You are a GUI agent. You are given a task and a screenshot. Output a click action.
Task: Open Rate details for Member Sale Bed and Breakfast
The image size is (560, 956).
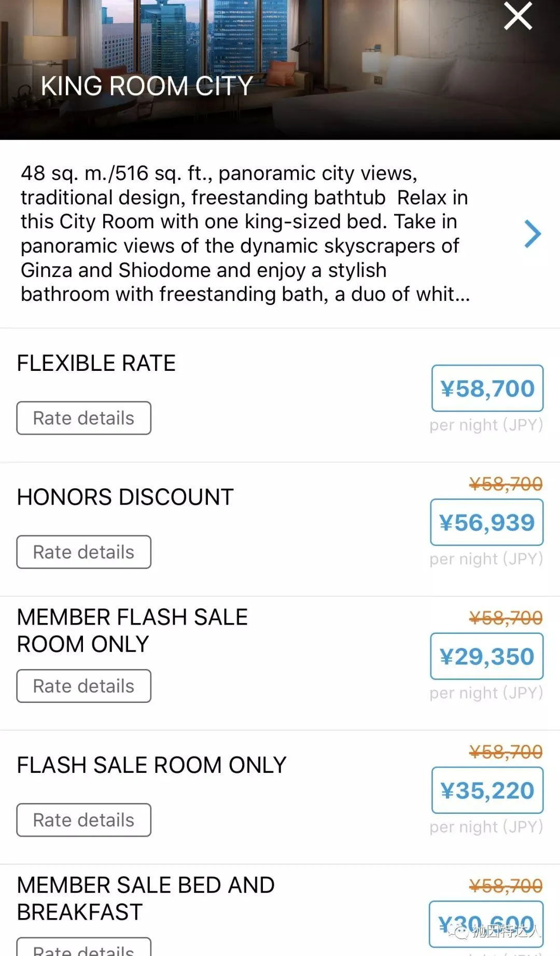pos(83,948)
